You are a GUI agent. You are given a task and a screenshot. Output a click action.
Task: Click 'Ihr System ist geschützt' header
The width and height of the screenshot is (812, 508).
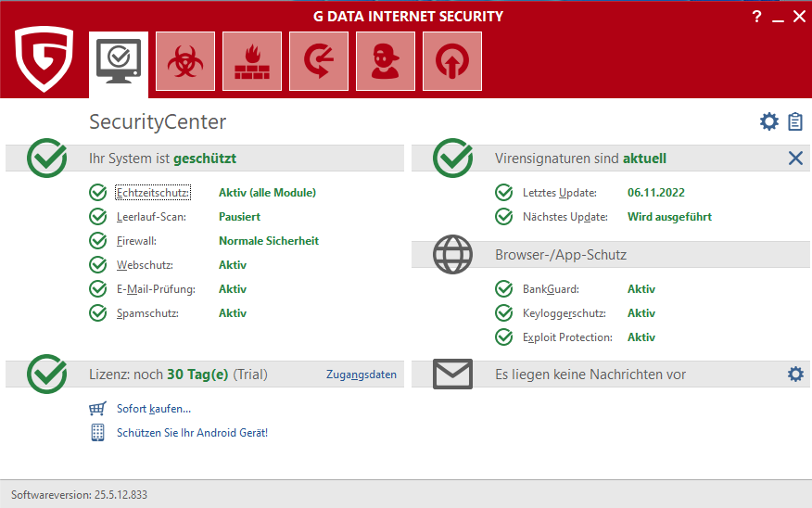point(162,159)
